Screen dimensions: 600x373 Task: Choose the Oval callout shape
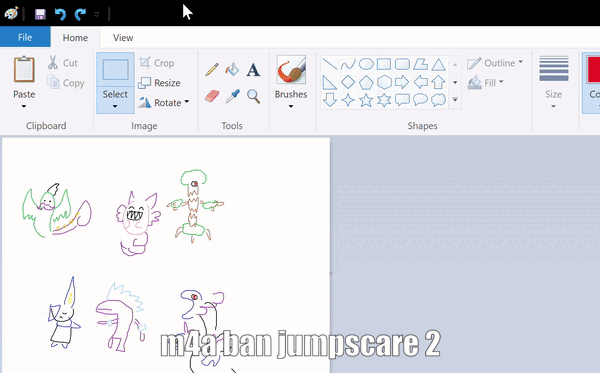[x=420, y=99]
